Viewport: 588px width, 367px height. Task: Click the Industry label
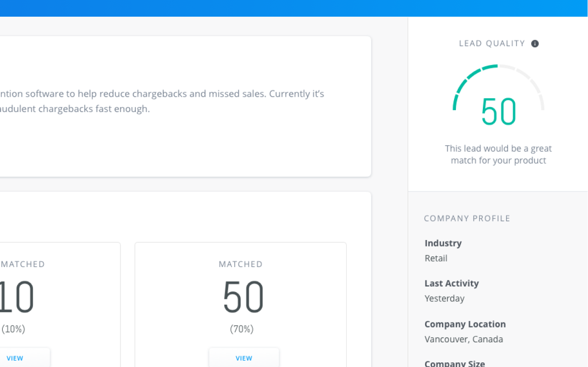click(443, 243)
